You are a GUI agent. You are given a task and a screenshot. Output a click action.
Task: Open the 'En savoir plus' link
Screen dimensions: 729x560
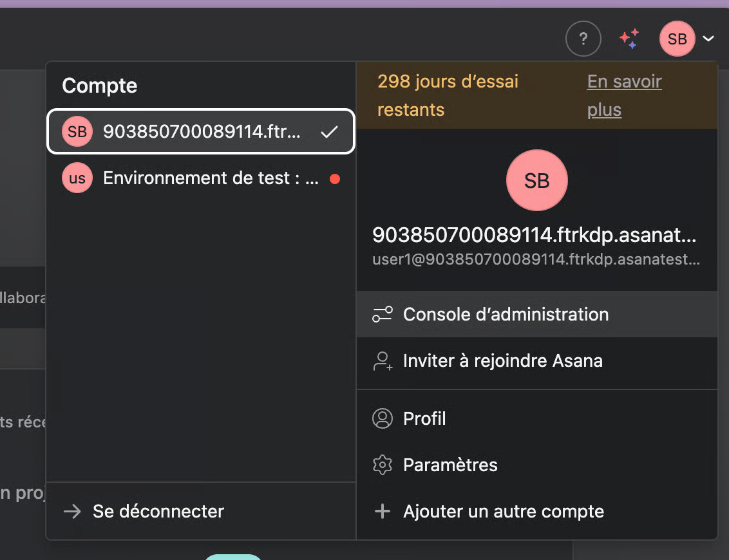623,95
